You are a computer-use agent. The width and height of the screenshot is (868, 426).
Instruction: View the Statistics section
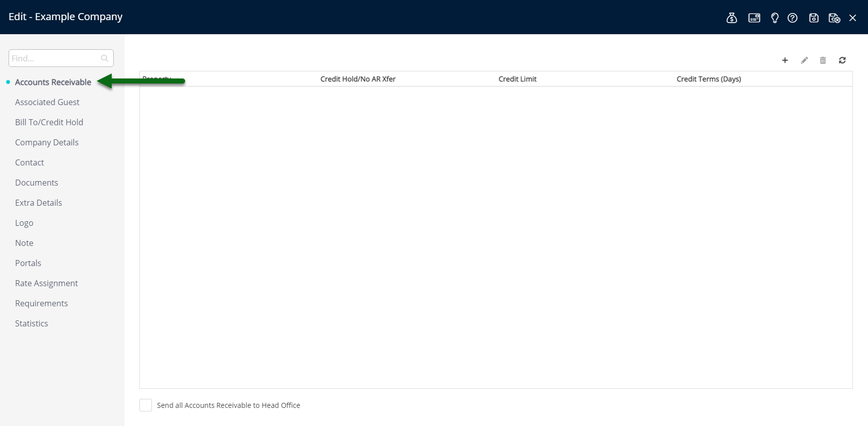[32, 323]
